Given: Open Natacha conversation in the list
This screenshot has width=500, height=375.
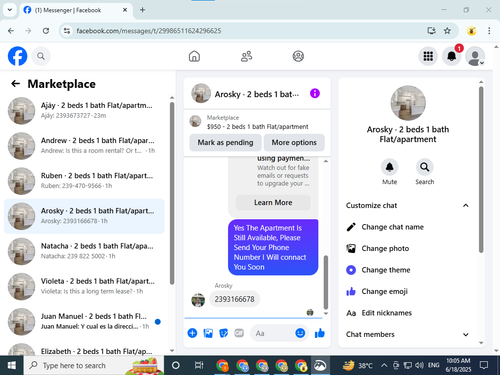Looking at the screenshot, I should 84,251.
